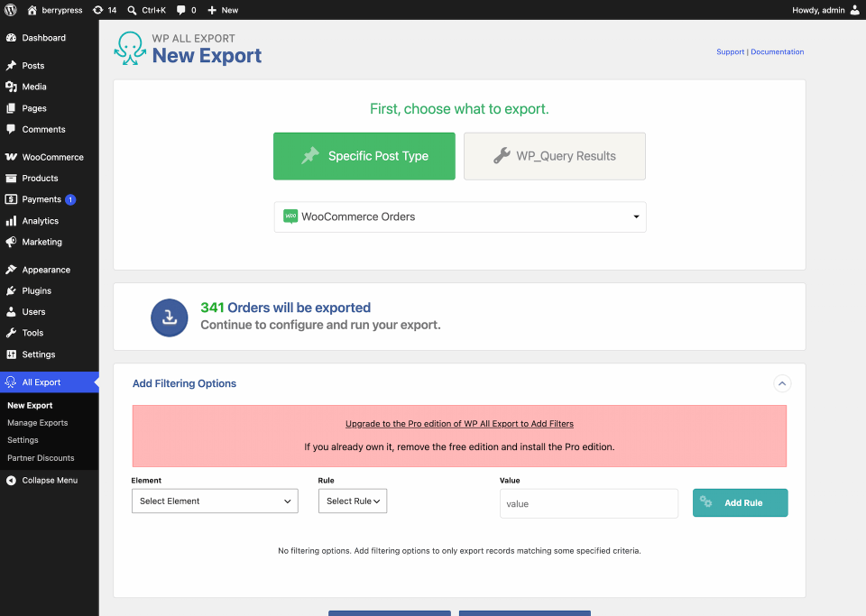Screen dimensions: 866x616
Task: Click '341 Orders will be exported' text
Action: [286, 308]
